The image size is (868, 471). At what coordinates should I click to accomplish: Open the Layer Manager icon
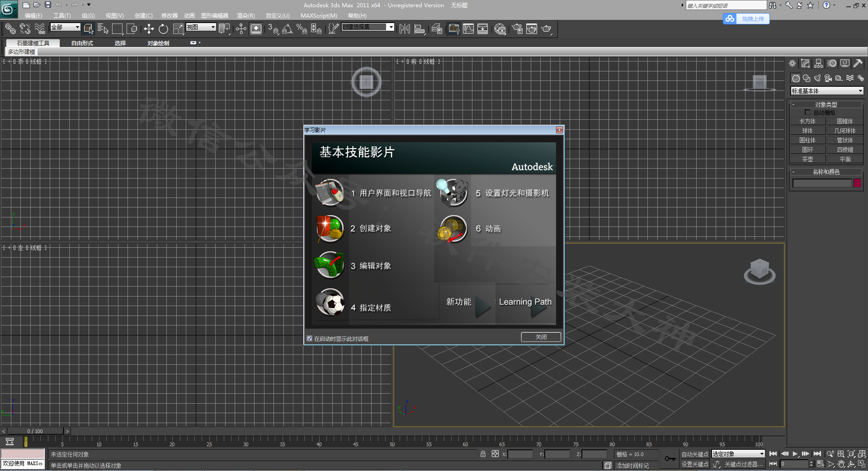point(436,29)
